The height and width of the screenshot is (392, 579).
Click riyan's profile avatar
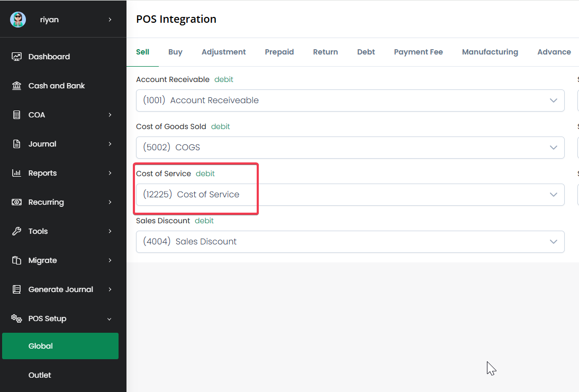[18, 20]
